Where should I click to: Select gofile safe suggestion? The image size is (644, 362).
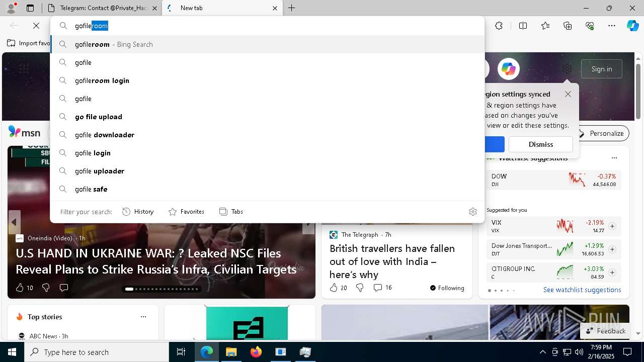(267, 189)
